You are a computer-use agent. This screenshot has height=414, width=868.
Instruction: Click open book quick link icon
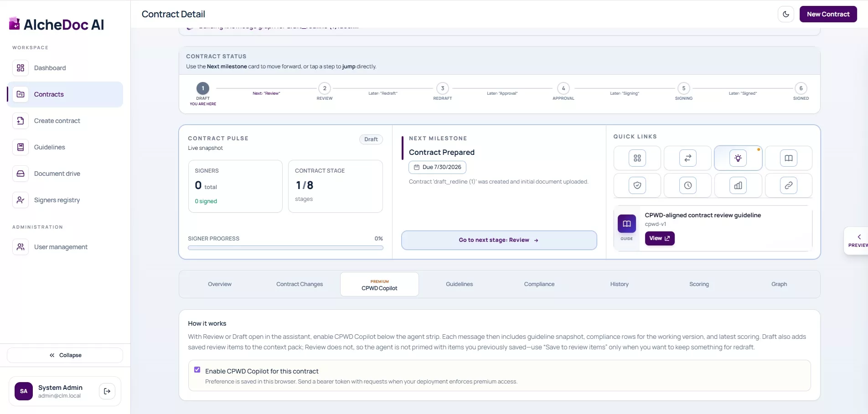coord(789,158)
